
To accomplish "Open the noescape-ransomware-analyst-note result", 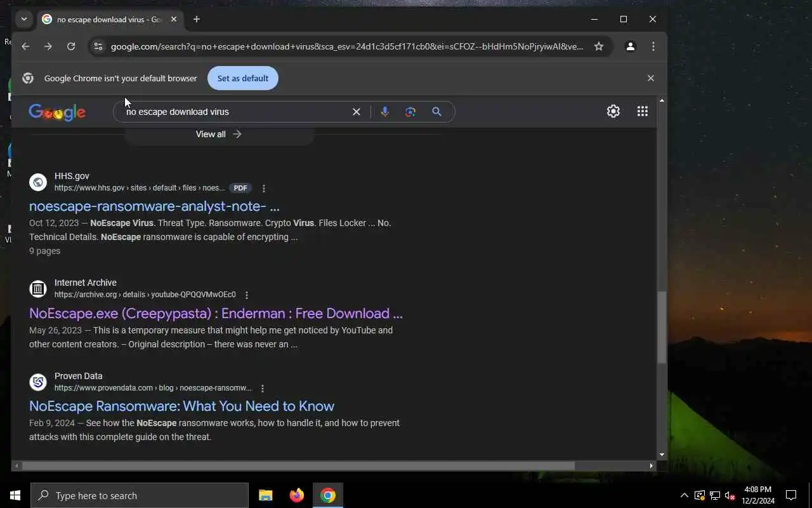I will (154, 206).
